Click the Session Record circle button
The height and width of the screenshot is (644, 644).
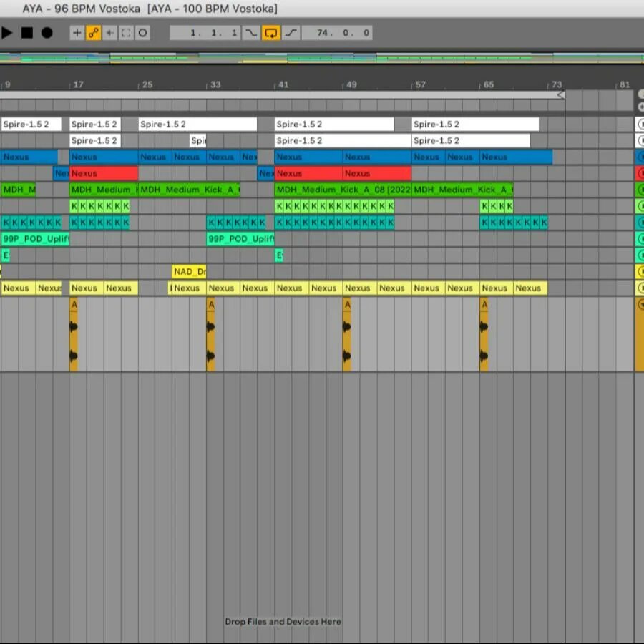coord(142,33)
